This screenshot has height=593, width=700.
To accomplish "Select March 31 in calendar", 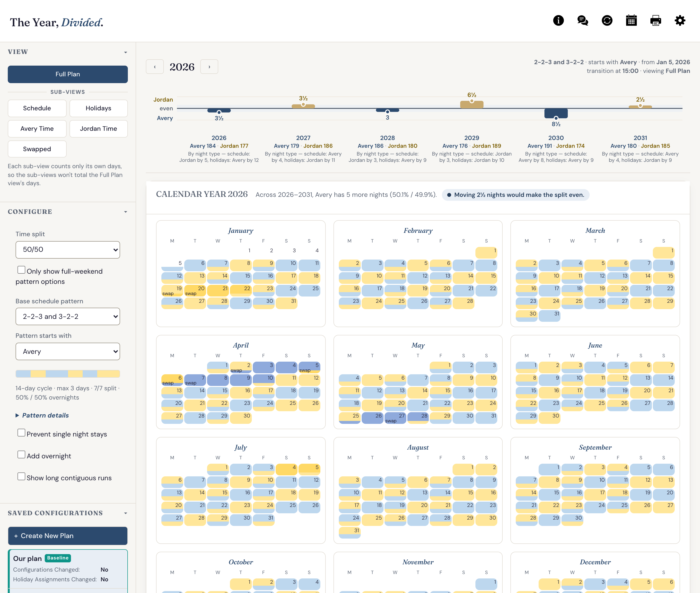I will click(549, 316).
